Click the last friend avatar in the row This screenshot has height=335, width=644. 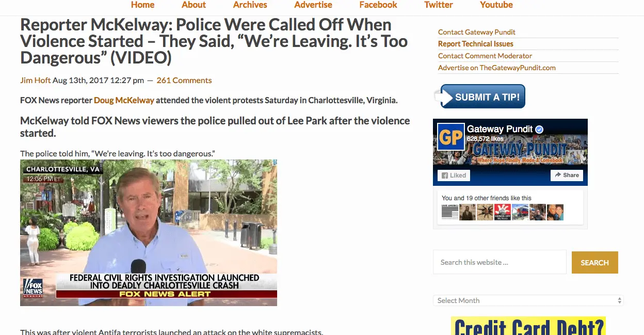(x=555, y=212)
